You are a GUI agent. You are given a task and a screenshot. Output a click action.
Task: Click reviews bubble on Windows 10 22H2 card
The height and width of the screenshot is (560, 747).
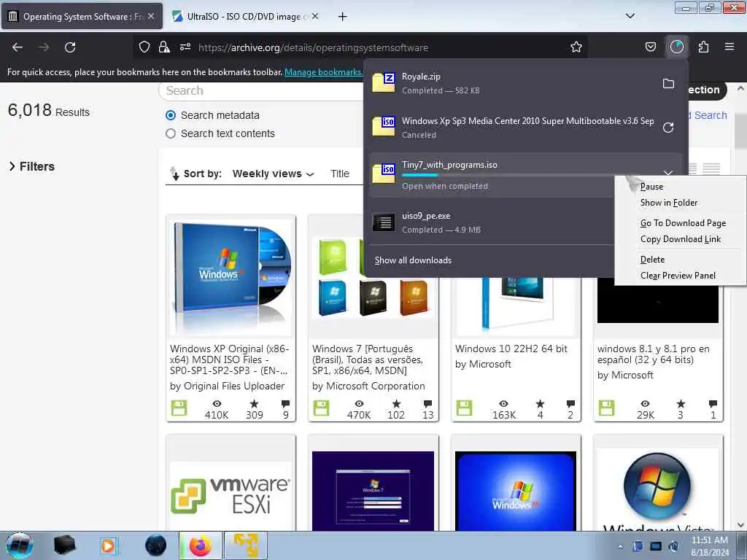pos(570,404)
